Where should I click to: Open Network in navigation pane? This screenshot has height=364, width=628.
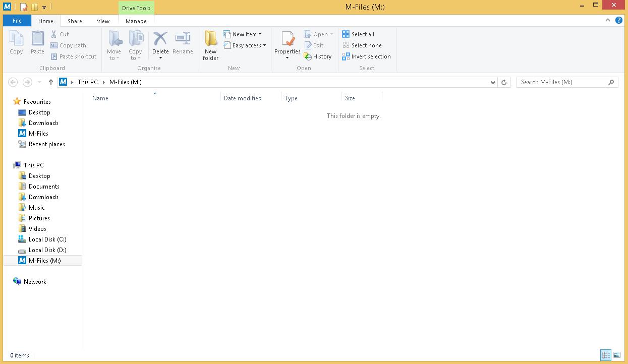[x=30, y=282]
